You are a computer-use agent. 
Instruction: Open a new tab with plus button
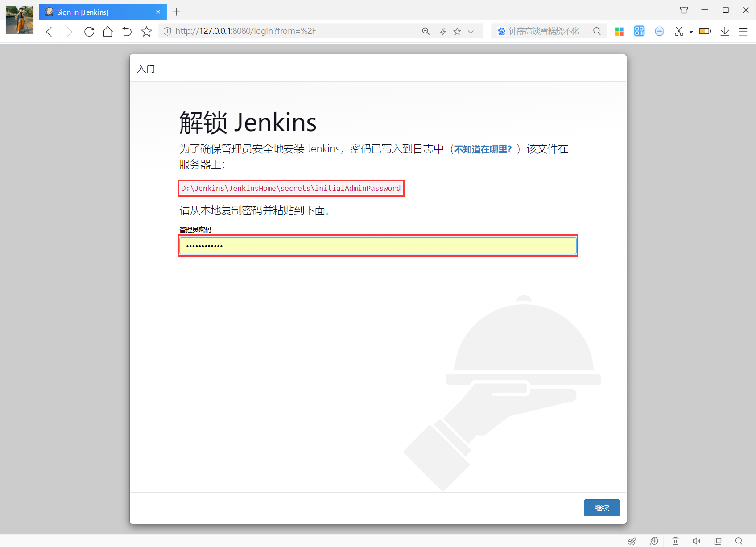point(177,12)
